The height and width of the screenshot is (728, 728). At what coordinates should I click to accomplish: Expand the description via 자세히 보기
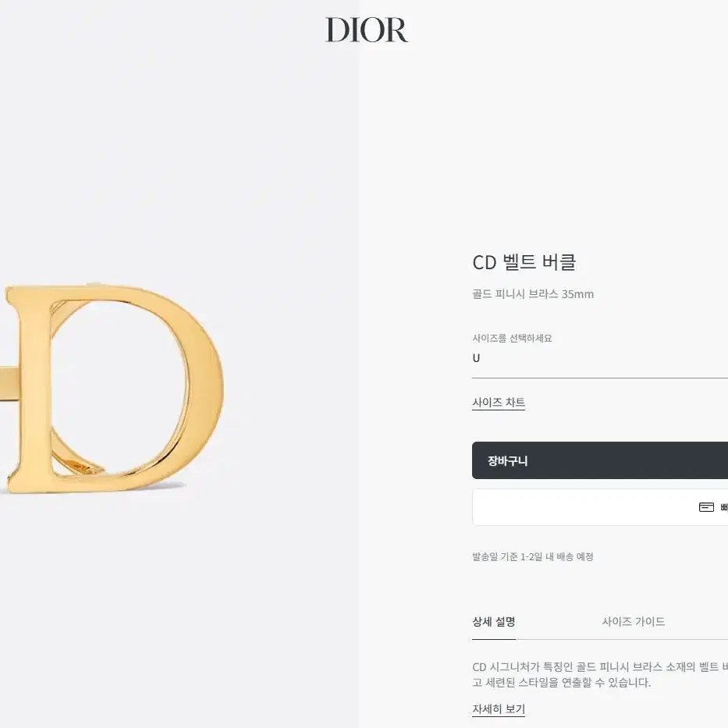click(499, 709)
